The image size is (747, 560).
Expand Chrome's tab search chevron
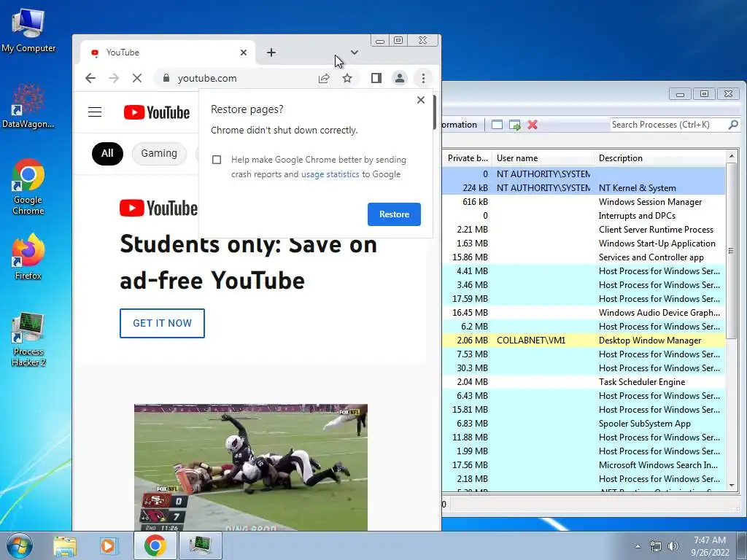[x=355, y=52]
